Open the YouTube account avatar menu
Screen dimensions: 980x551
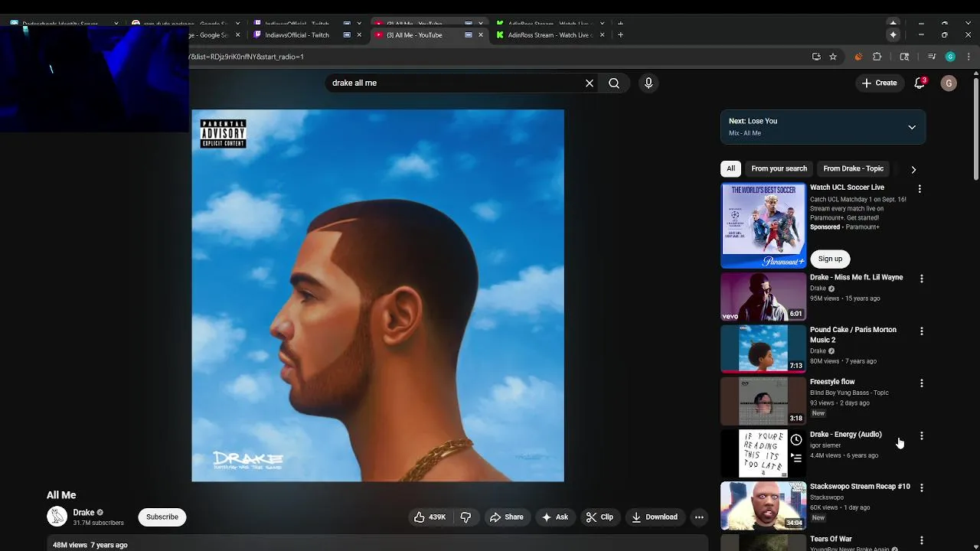click(x=949, y=83)
